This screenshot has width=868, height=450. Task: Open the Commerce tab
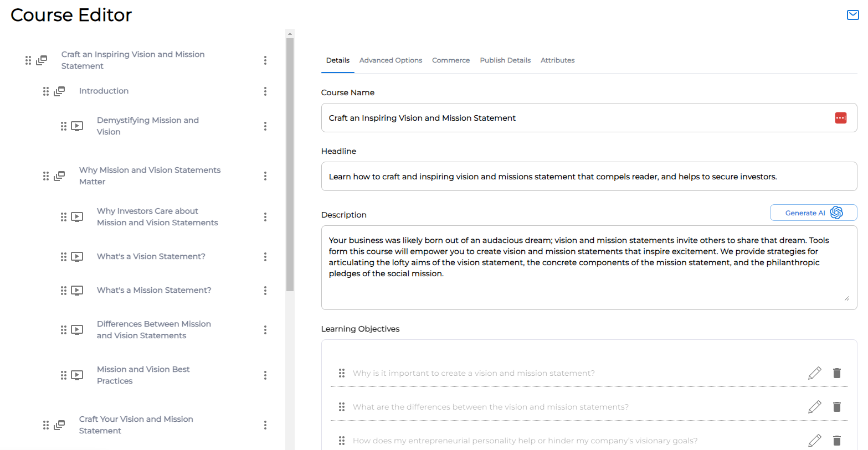tap(450, 60)
